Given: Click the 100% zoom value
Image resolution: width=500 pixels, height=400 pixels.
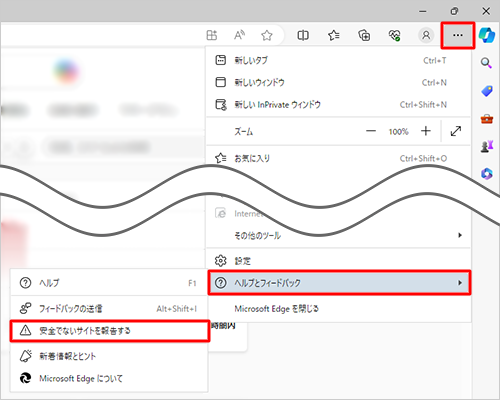Looking at the screenshot, I should (398, 131).
